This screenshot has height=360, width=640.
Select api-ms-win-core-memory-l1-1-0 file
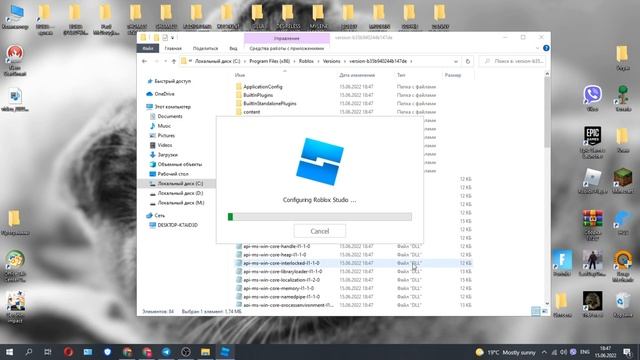pos(278,288)
